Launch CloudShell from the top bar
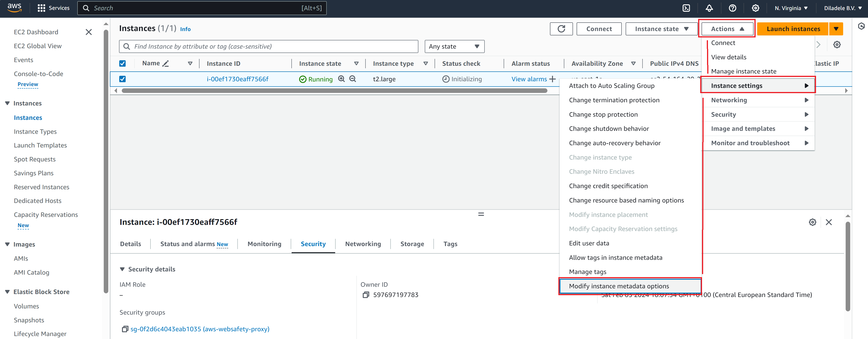This screenshot has height=339, width=868. pos(686,8)
